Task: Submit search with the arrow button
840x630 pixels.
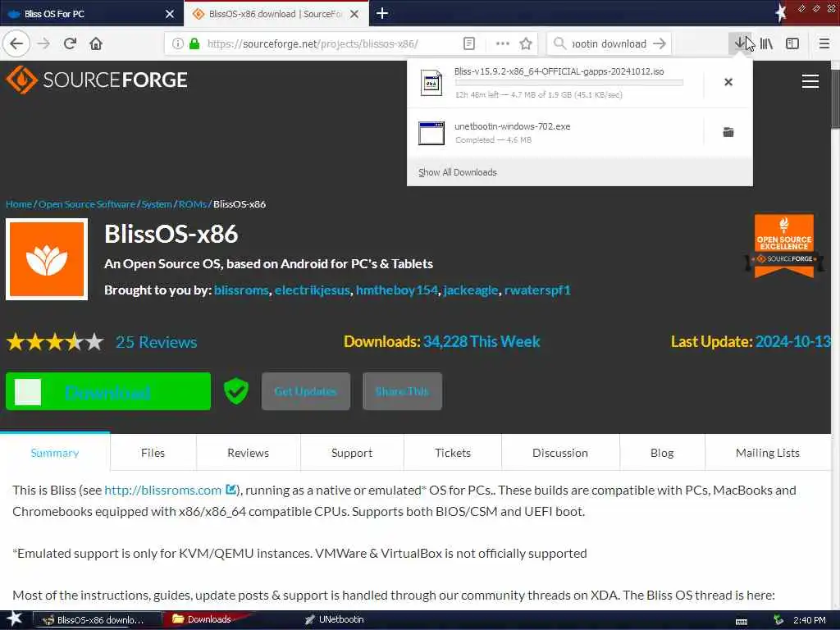Action: [660, 43]
